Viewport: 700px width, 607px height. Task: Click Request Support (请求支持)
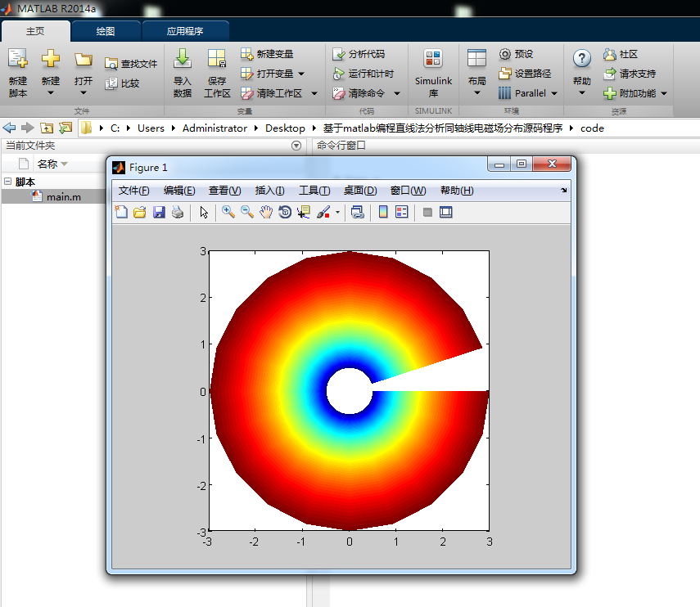(630, 74)
